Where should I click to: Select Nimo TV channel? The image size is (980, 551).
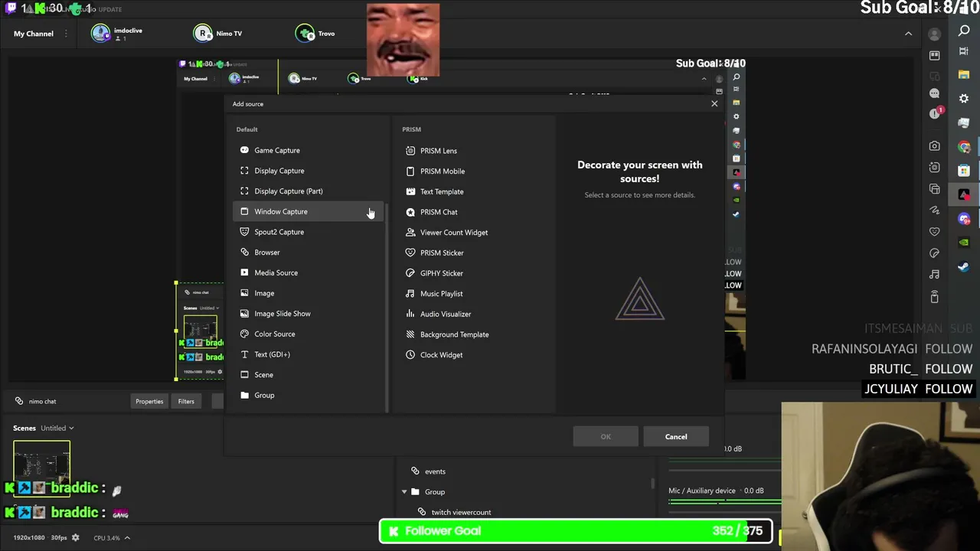(x=218, y=33)
